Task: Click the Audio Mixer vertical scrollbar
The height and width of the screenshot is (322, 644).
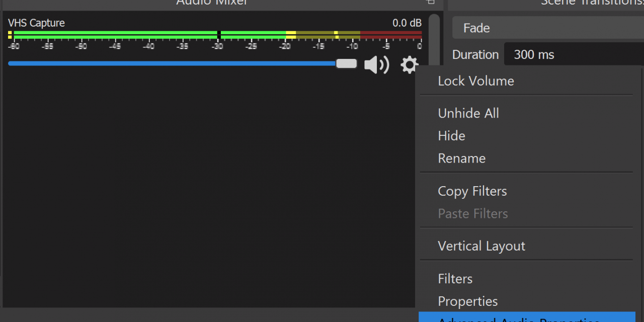Action: coord(434,40)
